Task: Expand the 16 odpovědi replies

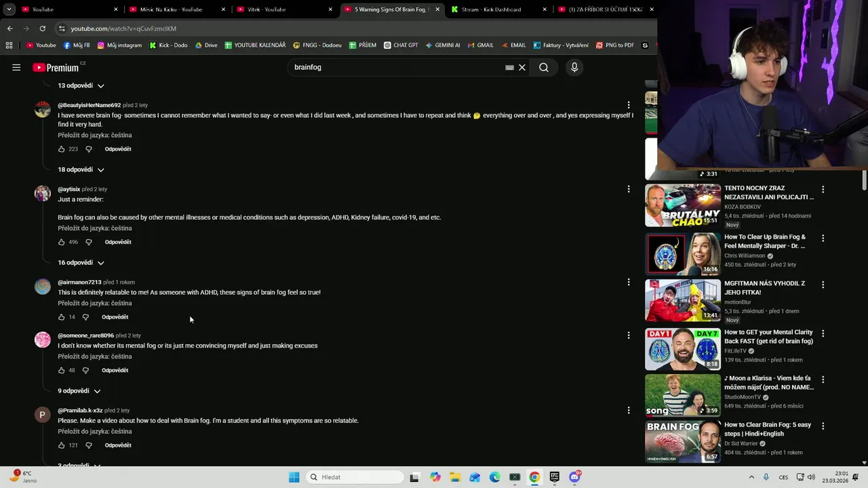Action: pos(81,263)
